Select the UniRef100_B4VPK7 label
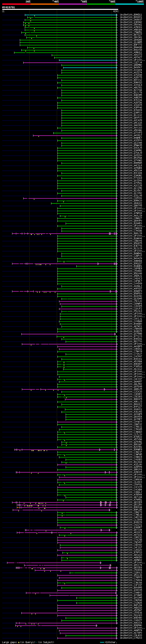 coord(131,67)
